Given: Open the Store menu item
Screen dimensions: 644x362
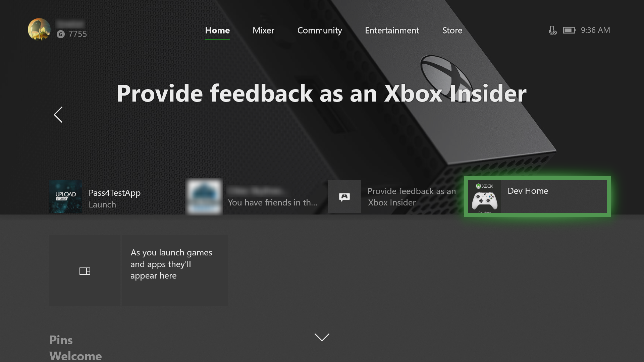Looking at the screenshot, I should pyautogui.click(x=452, y=30).
